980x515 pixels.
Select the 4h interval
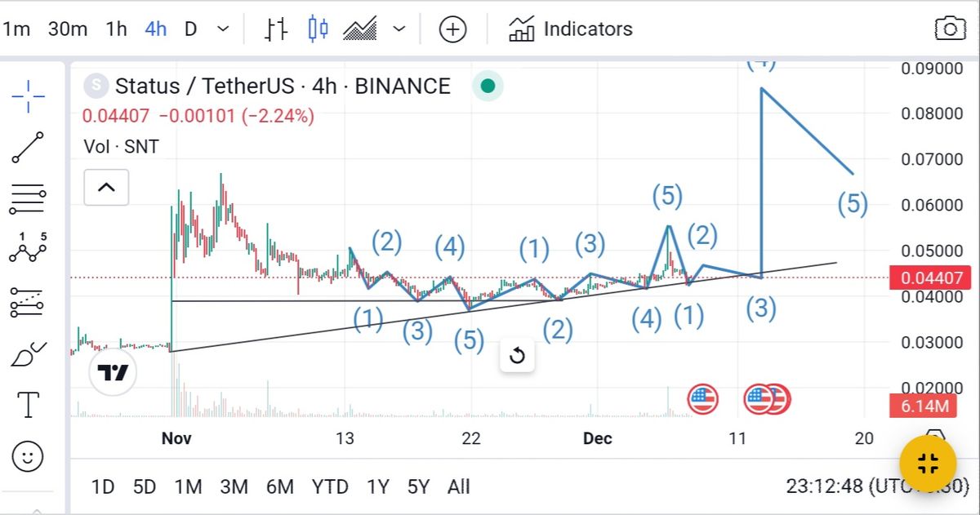(x=156, y=29)
